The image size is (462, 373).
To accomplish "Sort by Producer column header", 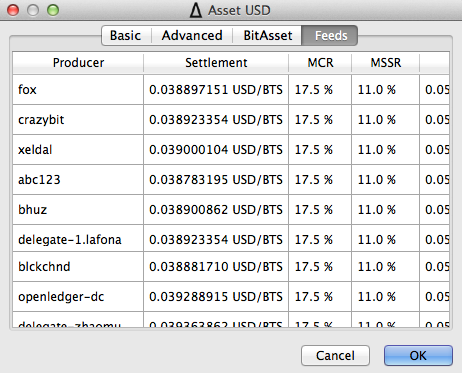I will (78, 63).
